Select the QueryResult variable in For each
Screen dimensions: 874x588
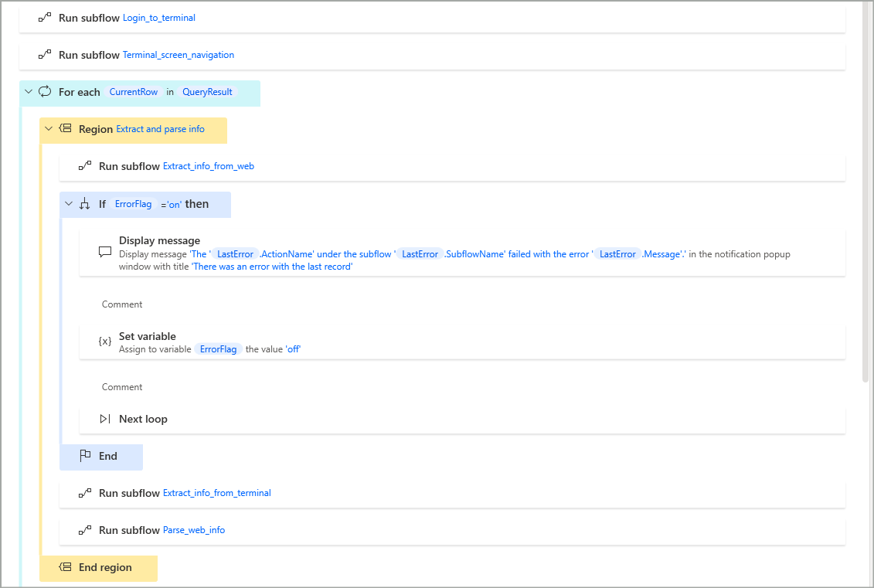click(207, 92)
